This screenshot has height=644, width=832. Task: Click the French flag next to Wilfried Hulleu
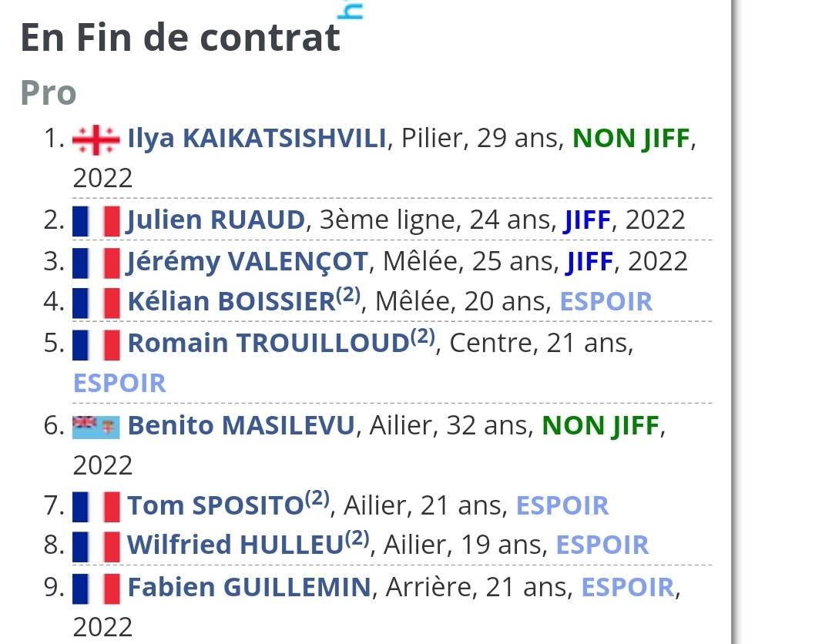click(96, 546)
